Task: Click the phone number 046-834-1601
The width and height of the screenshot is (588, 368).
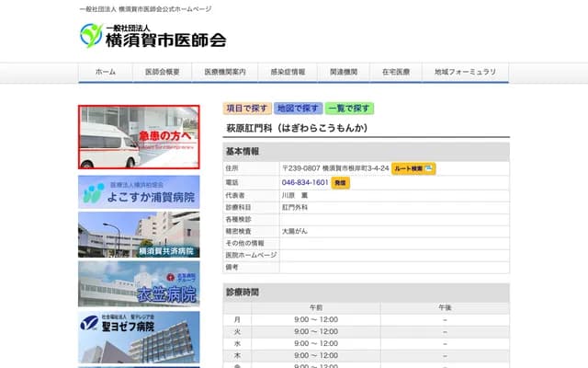Action: click(305, 183)
